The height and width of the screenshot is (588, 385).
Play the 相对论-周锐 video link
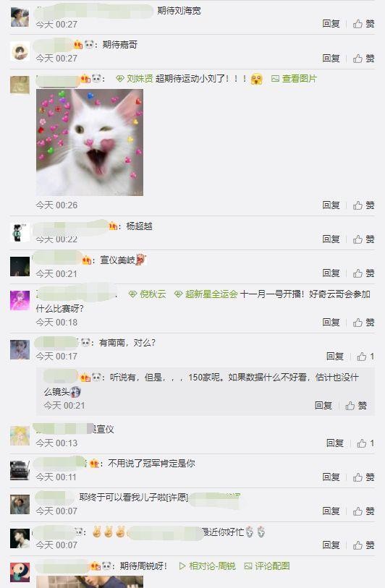point(207,566)
